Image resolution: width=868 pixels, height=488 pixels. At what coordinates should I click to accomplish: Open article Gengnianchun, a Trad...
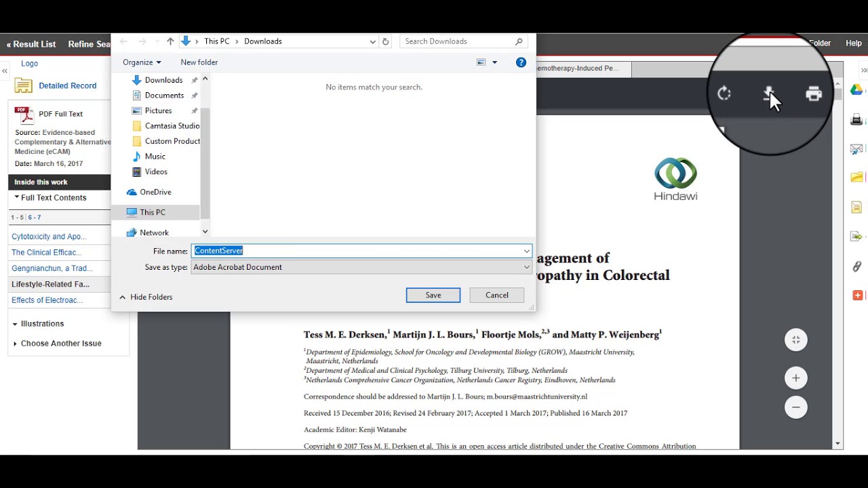[52, 268]
